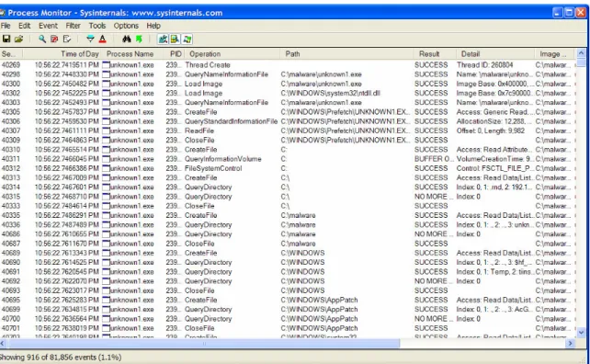The height and width of the screenshot is (364, 590).
Task: Toggle Show Registry Activity button
Action: click(163, 39)
